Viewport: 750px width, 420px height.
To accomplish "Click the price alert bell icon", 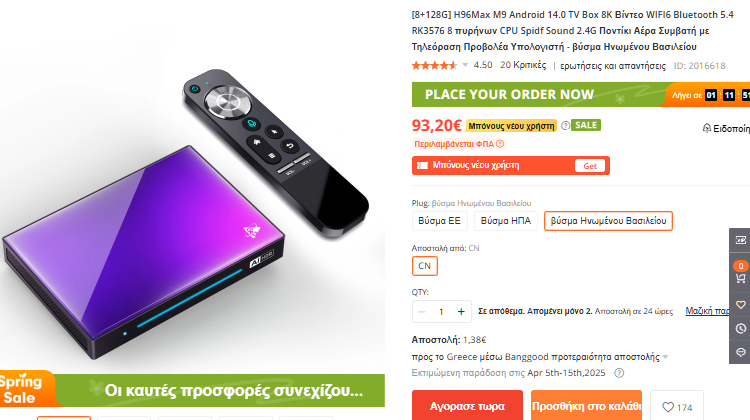I will pos(706,128).
